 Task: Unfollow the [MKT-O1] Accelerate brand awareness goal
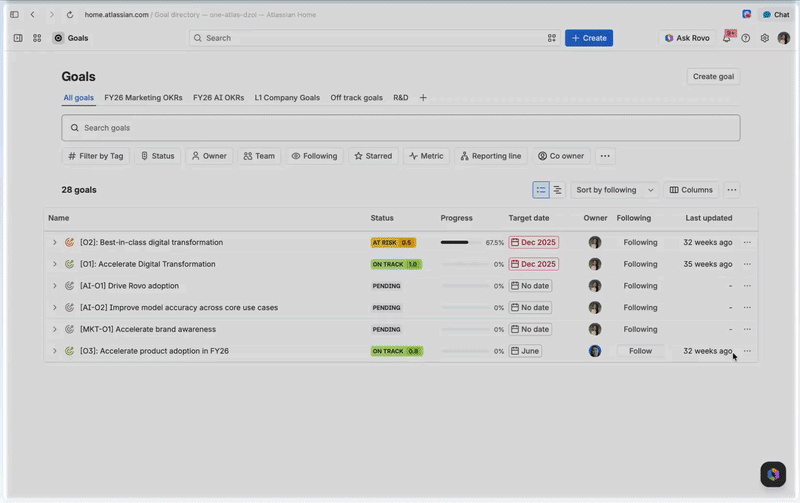click(640, 329)
